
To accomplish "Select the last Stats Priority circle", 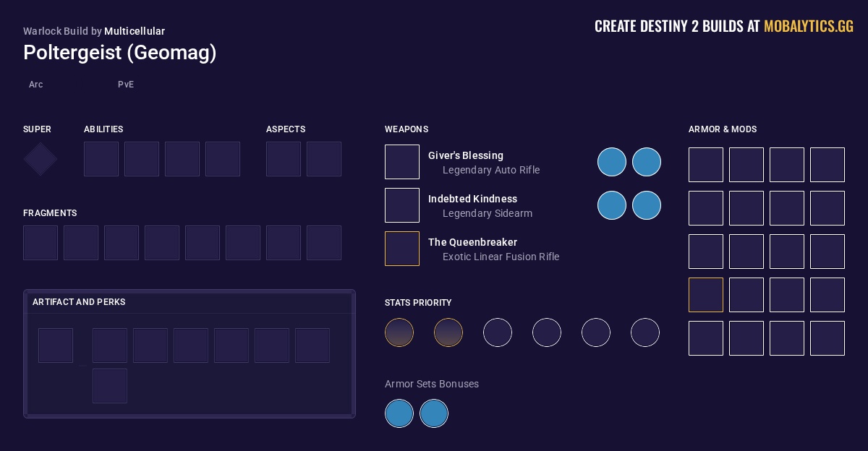I will (645, 332).
